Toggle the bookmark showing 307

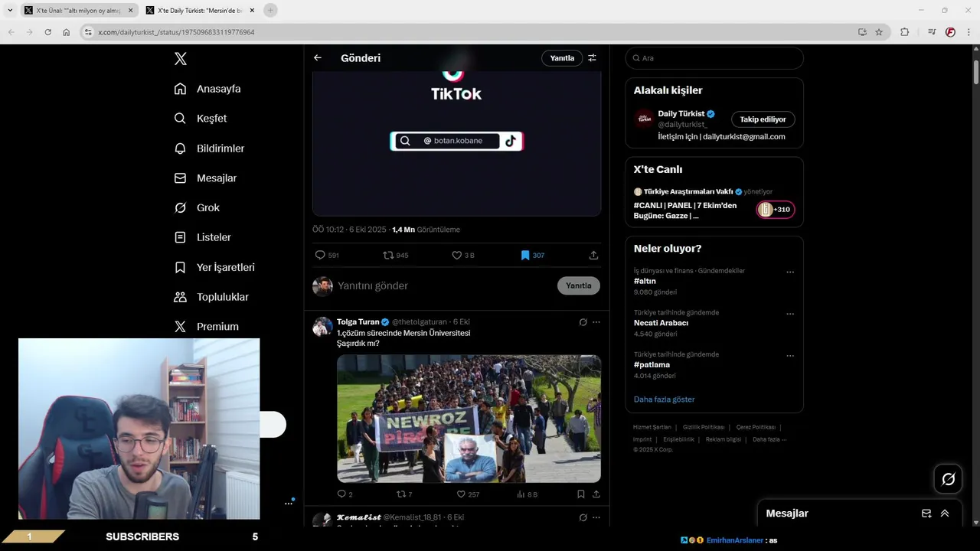[x=533, y=256]
